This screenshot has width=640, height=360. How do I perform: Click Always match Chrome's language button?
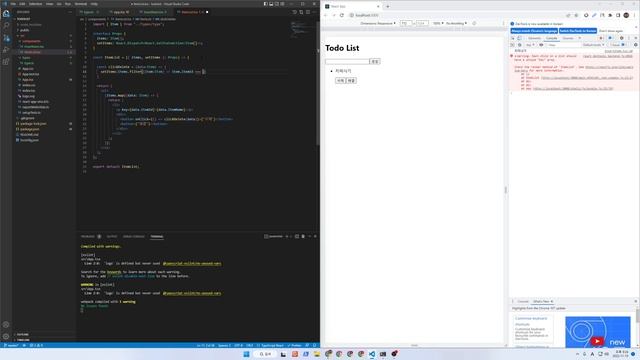click(534, 31)
